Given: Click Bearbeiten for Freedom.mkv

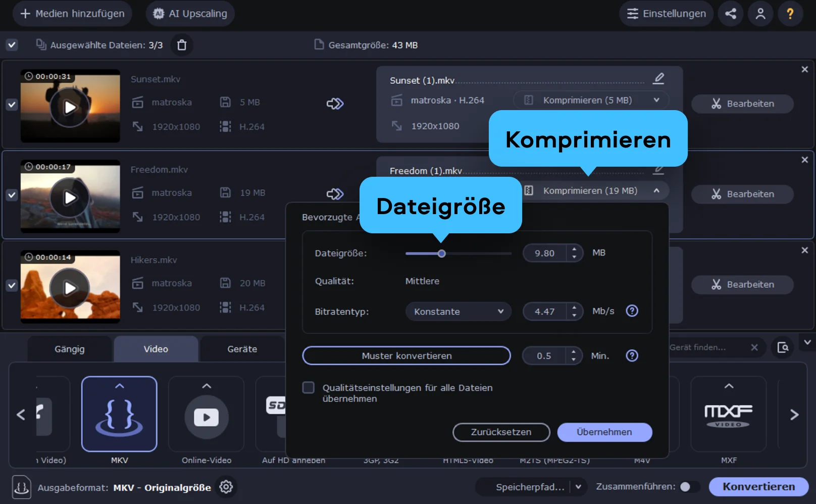Looking at the screenshot, I should pyautogui.click(x=742, y=194).
